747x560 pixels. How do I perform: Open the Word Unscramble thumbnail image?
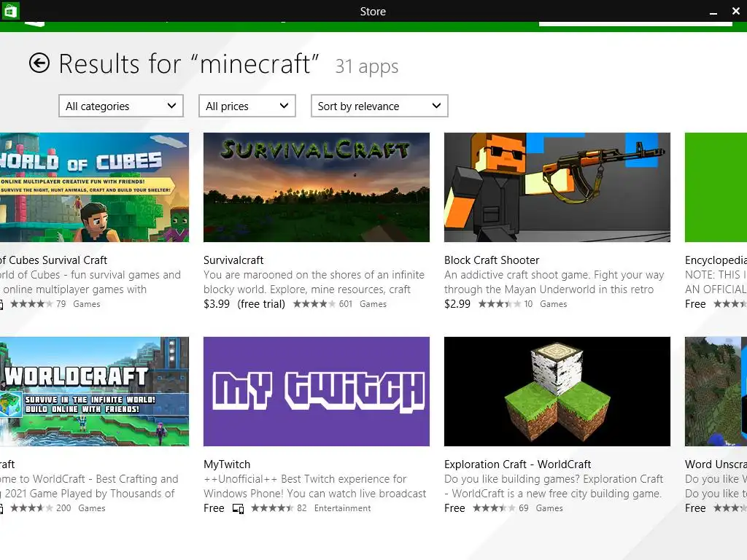716,392
